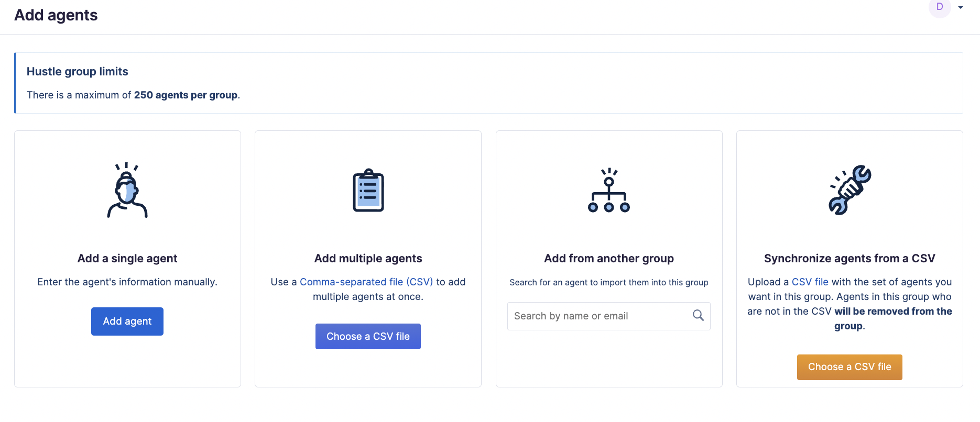Open the Comma-separated file (CSV) link
The height and width of the screenshot is (422, 980).
[x=366, y=282]
